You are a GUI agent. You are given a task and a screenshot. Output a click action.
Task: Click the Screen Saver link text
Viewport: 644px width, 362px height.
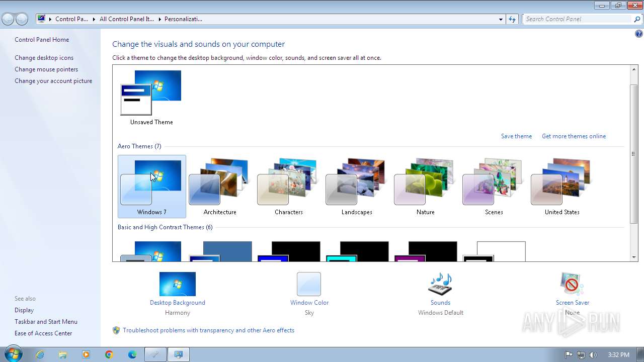[573, 303]
